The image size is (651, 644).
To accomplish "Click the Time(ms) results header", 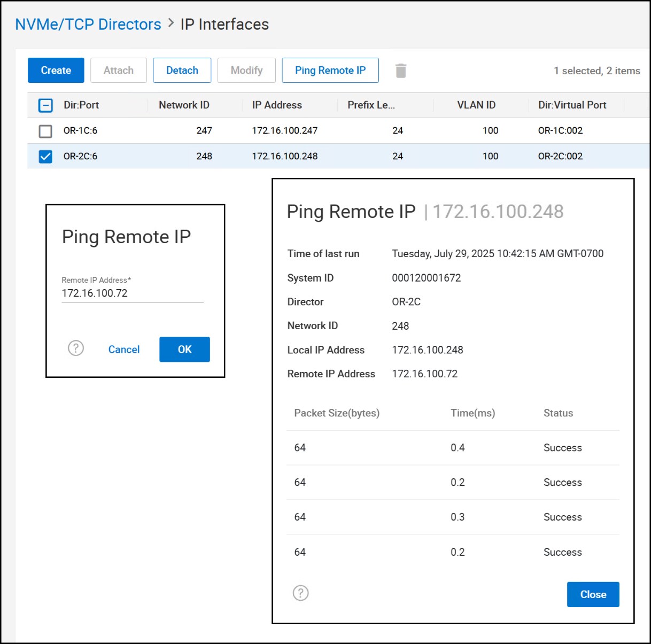I will click(x=473, y=413).
